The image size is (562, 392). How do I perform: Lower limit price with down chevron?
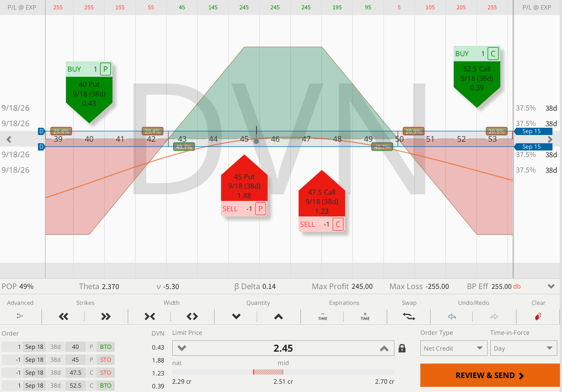coord(182,348)
